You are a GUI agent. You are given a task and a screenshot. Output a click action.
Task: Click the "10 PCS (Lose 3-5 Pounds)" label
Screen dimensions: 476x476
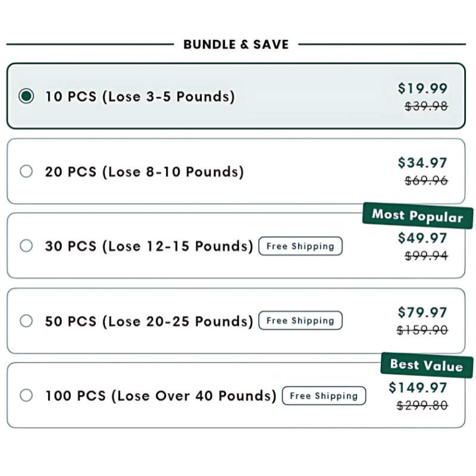[140, 96]
